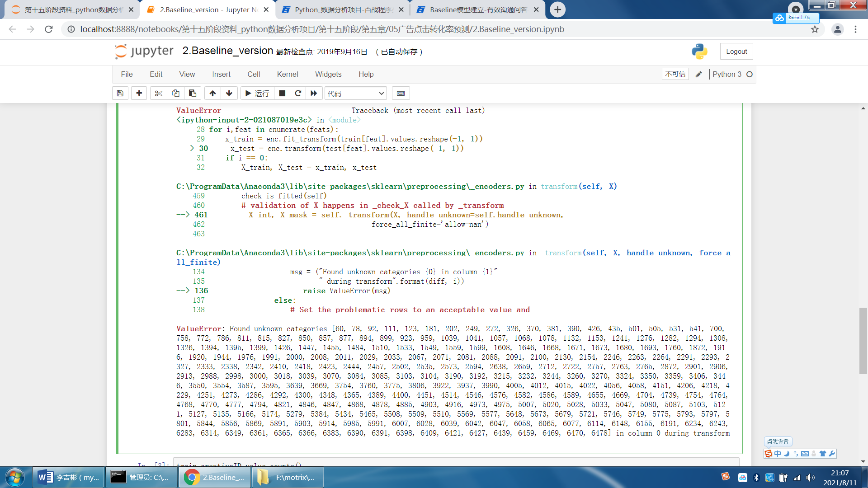This screenshot has width=868, height=488.
Task: Move selected cell down arrow
Action: point(229,94)
